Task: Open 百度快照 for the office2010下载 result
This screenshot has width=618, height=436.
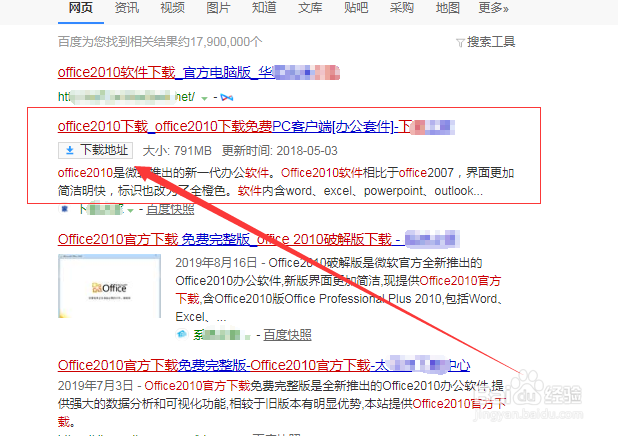Action: tap(170, 209)
